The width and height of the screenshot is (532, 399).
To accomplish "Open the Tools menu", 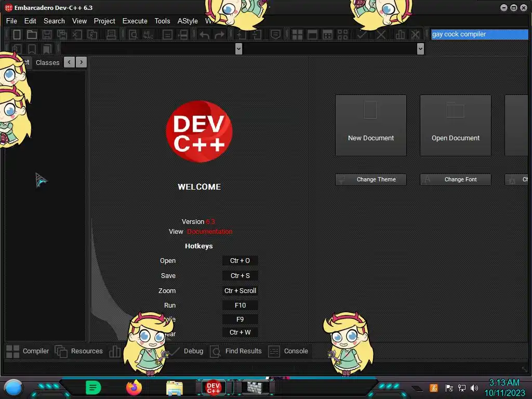I will pos(162,21).
